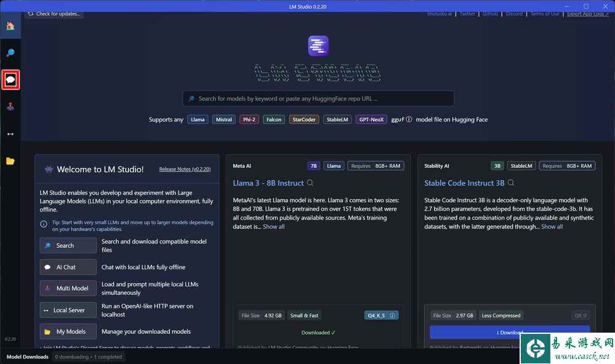
Task: Open the Model Downloads status bar panel
Action: [28, 357]
